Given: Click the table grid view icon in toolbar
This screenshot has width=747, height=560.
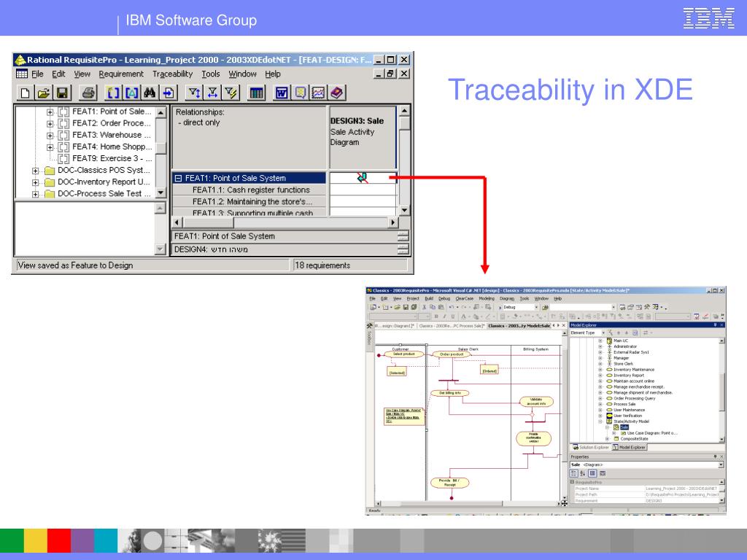Looking at the screenshot, I should click(x=256, y=93).
